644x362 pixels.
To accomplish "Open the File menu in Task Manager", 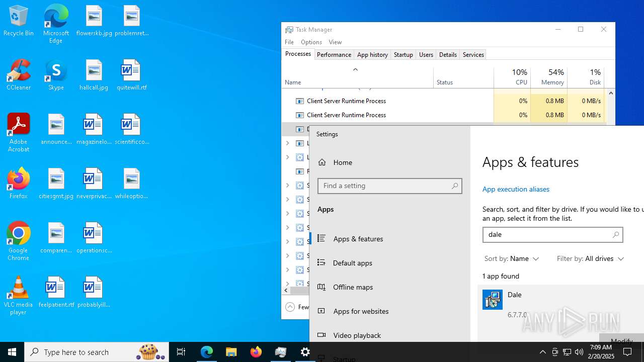I will click(289, 42).
